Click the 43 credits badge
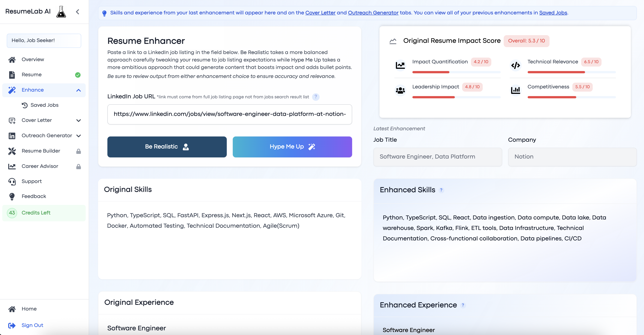 (x=12, y=213)
